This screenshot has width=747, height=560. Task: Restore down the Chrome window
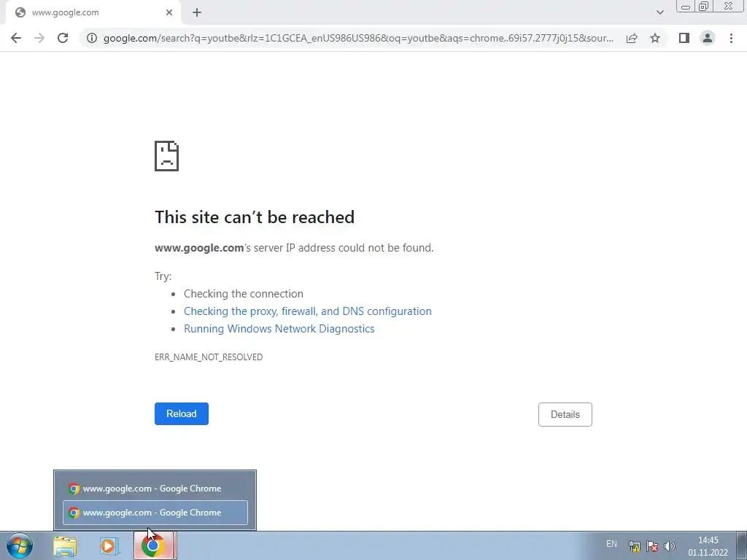point(703,7)
